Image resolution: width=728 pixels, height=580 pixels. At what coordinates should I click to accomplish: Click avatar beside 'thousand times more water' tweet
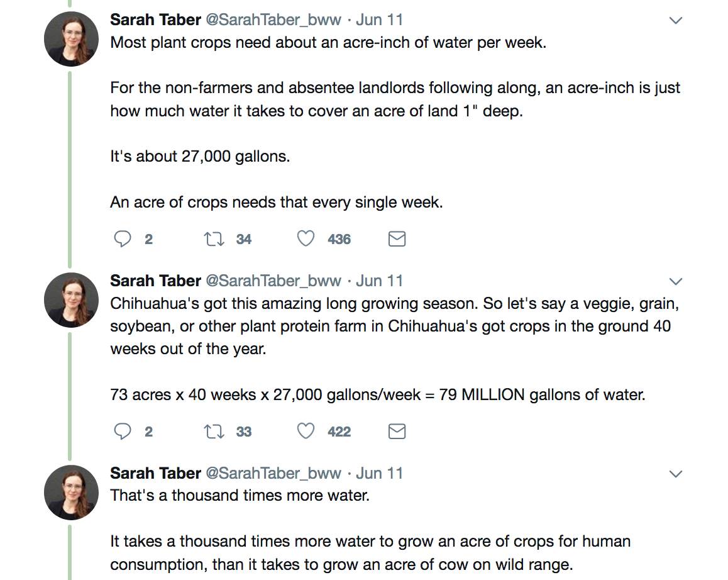[71, 492]
